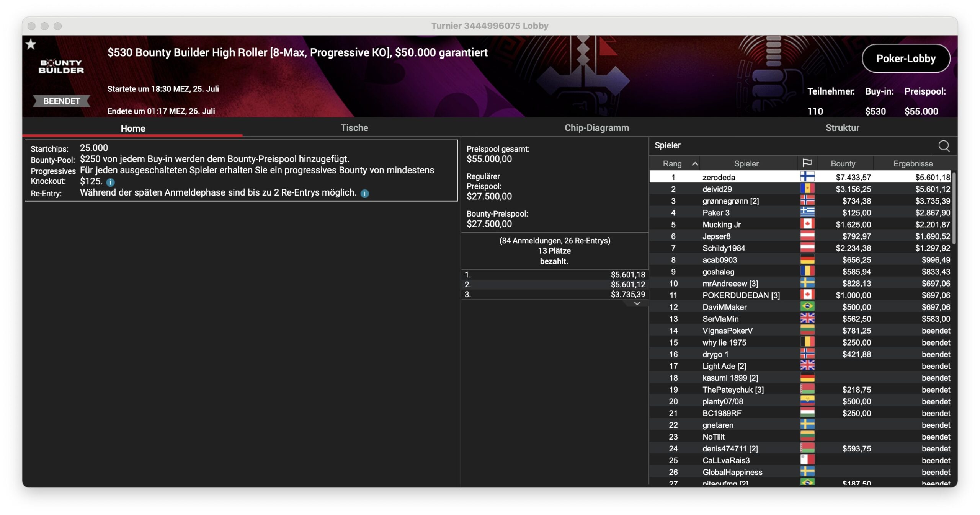This screenshot has width=980, height=515.
Task: Open the Struktur tab
Action: pos(842,128)
